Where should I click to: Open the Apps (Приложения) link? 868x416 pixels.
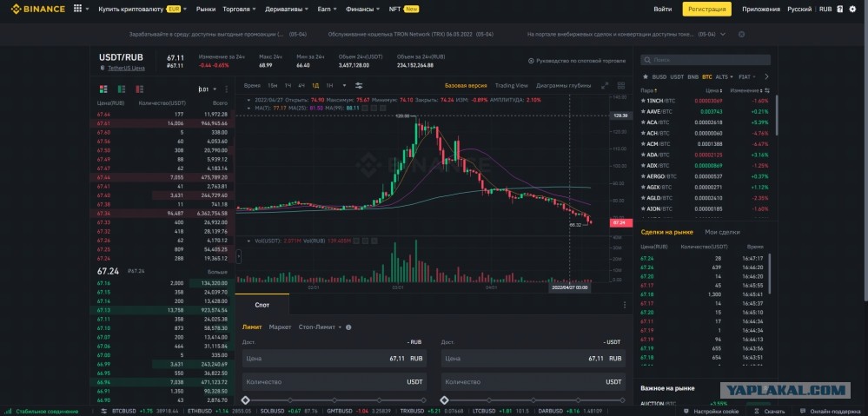point(761,9)
